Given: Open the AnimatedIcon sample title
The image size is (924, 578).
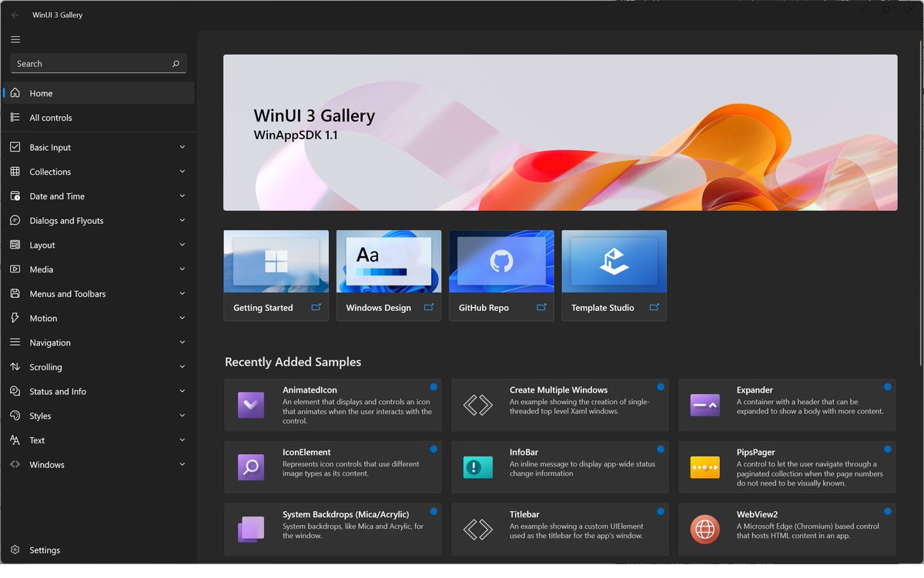Looking at the screenshot, I should 310,390.
